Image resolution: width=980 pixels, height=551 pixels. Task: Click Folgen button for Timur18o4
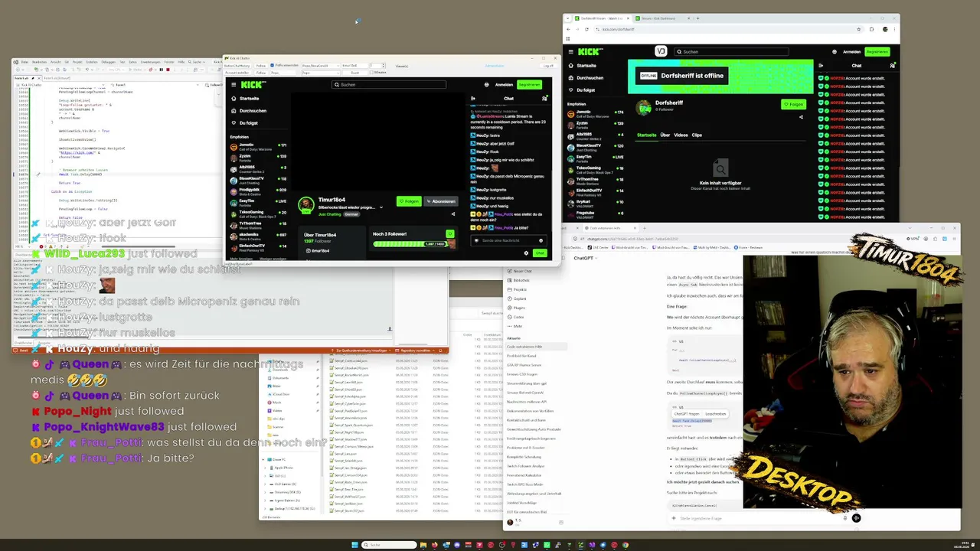coord(409,201)
